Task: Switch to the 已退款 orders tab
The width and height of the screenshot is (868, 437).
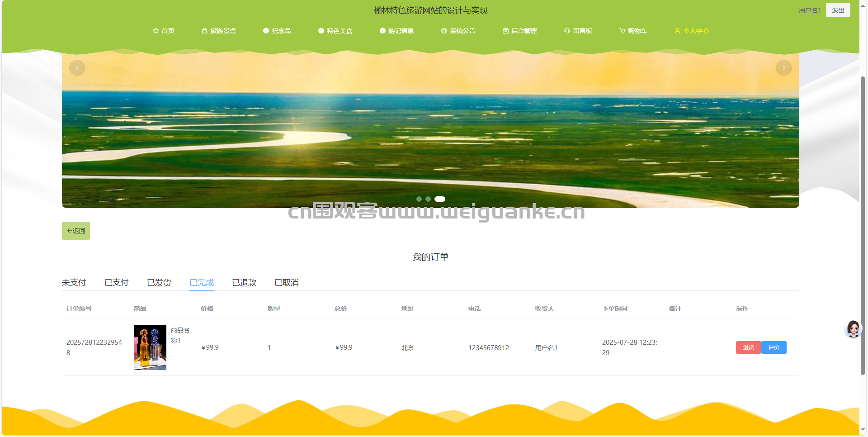Action: 244,283
